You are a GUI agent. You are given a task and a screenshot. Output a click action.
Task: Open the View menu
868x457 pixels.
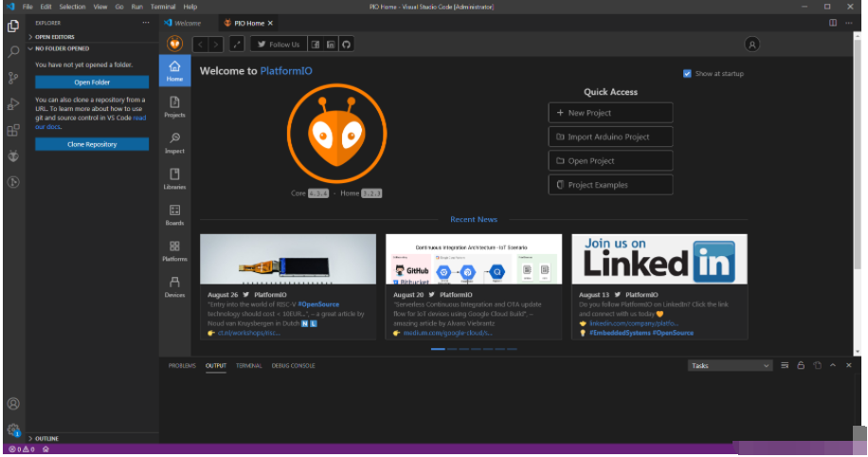[100, 7]
